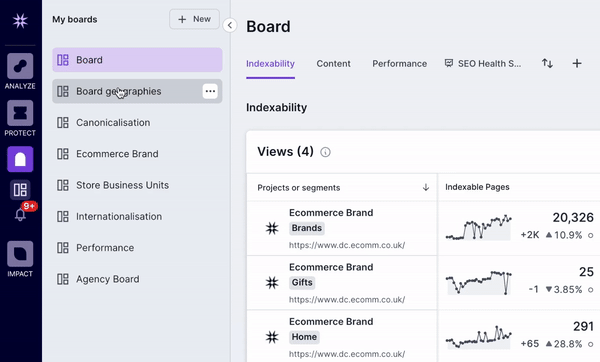
Task: Open the Canonicalisation board
Action: coord(137,122)
